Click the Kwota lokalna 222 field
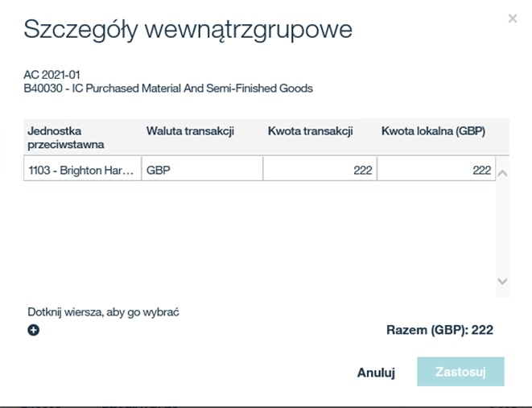 coord(436,170)
